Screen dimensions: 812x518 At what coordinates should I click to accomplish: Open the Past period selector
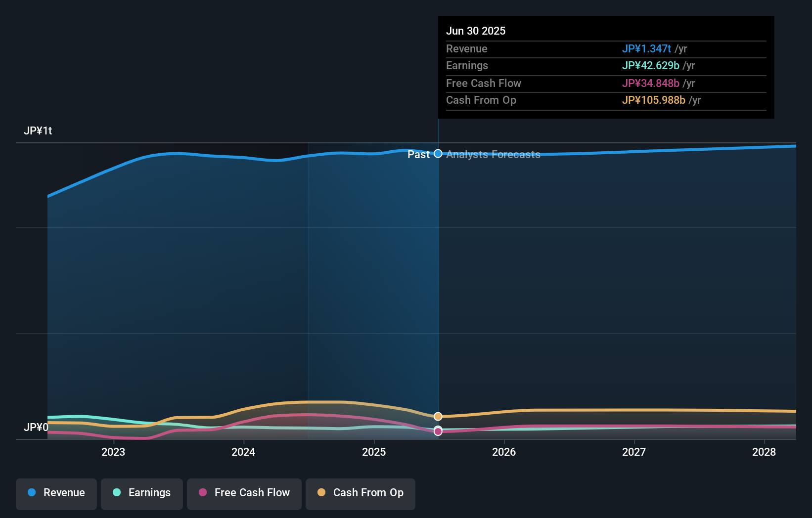tap(418, 154)
